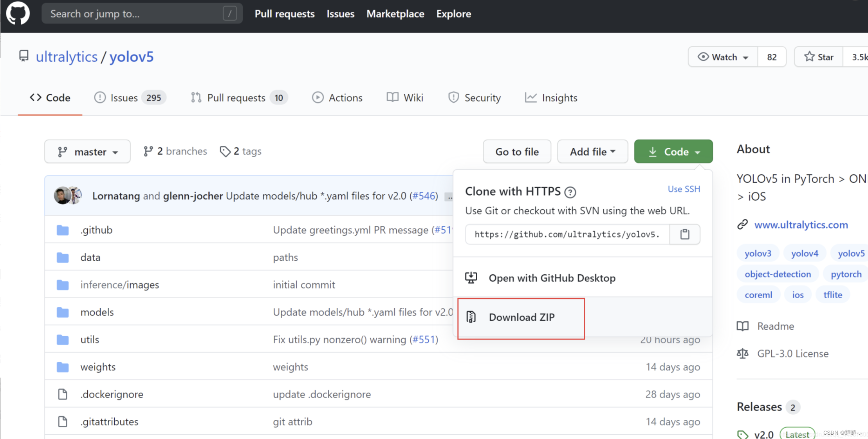The height and width of the screenshot is (439, 868).
Task: Collapse the green Code dropdown
Action: coord(673,152)
